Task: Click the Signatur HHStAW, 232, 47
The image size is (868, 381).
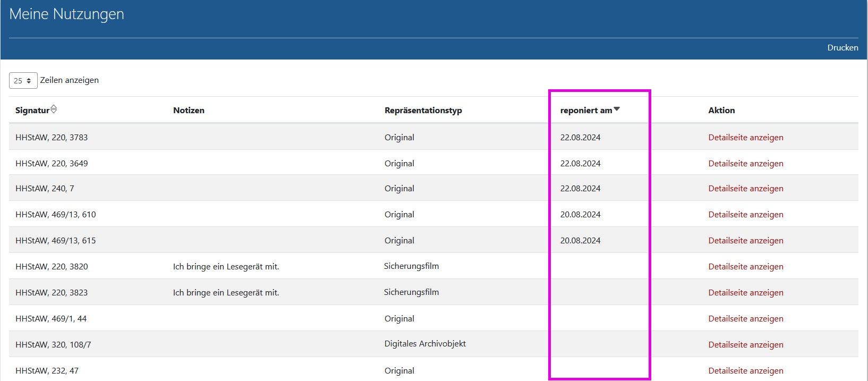Action: [x=47, y=371]
